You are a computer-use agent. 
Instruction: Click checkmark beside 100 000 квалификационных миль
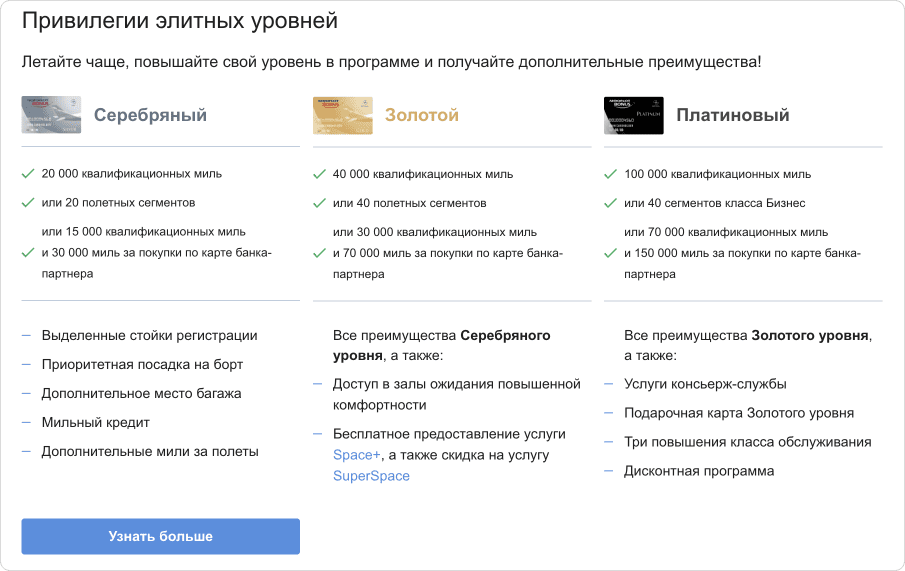[610, 173]
